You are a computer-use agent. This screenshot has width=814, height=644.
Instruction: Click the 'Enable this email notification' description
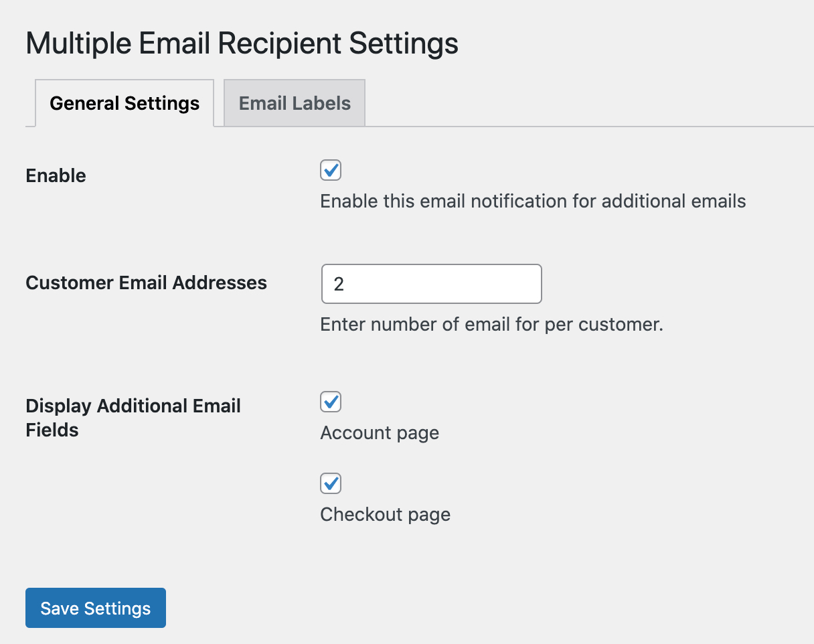pos(533,201)
